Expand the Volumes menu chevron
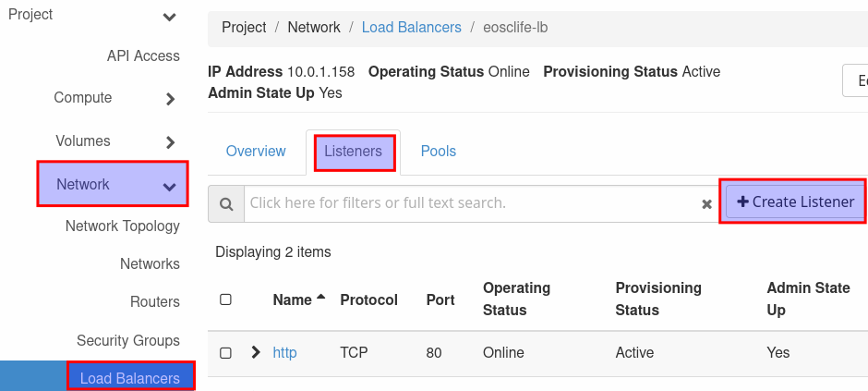The image size is (868, 391). coord(169,142)
